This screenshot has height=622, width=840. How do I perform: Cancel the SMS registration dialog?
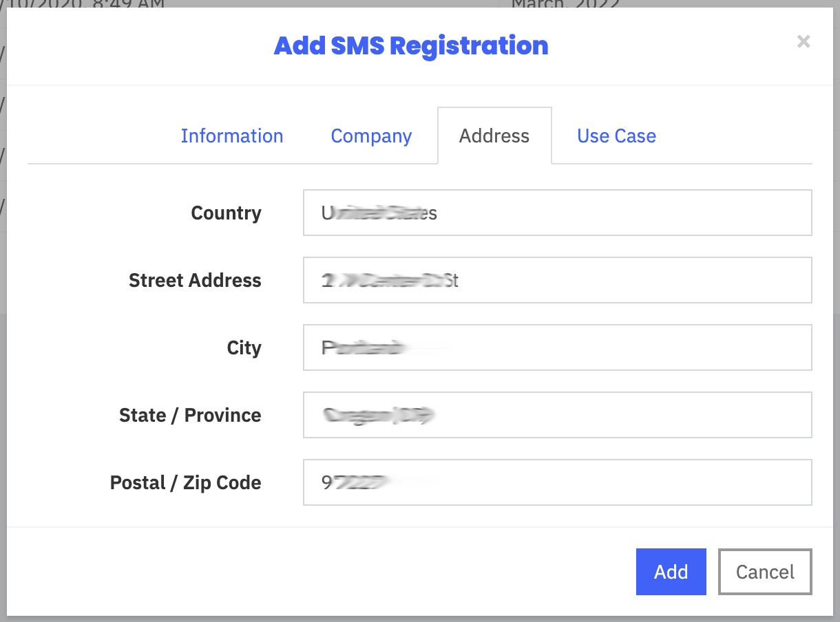(x=765, y=572)
